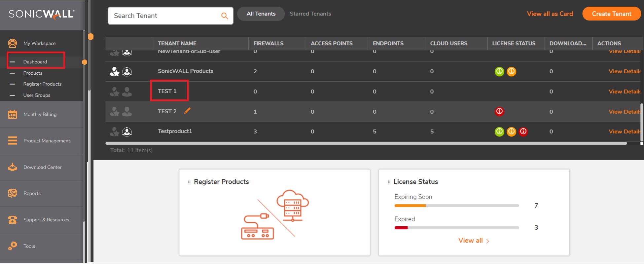This screenshot has height=264, width=644.
Task: Open View all link in License Status
Action: [473, 241]
